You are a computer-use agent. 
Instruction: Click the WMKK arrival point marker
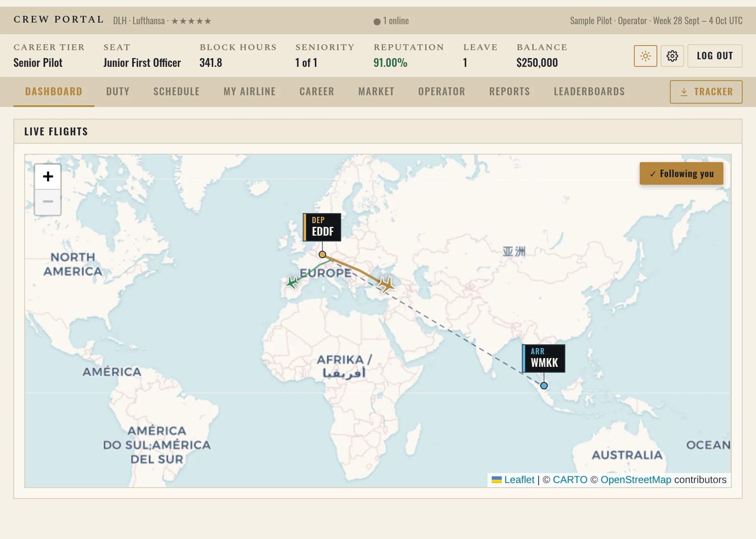(x=544, y=386)
